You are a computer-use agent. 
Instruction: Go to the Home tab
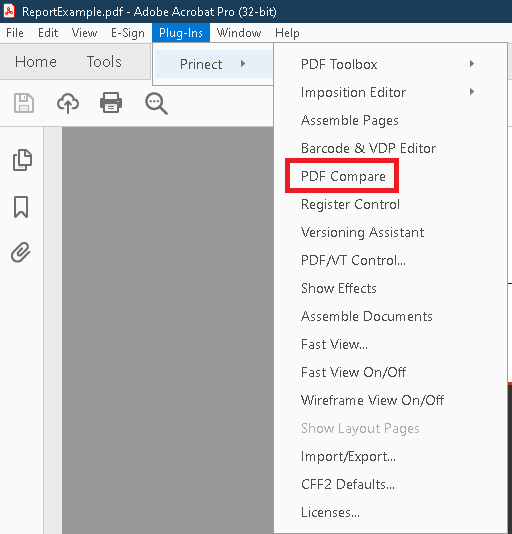coord(36,62)
